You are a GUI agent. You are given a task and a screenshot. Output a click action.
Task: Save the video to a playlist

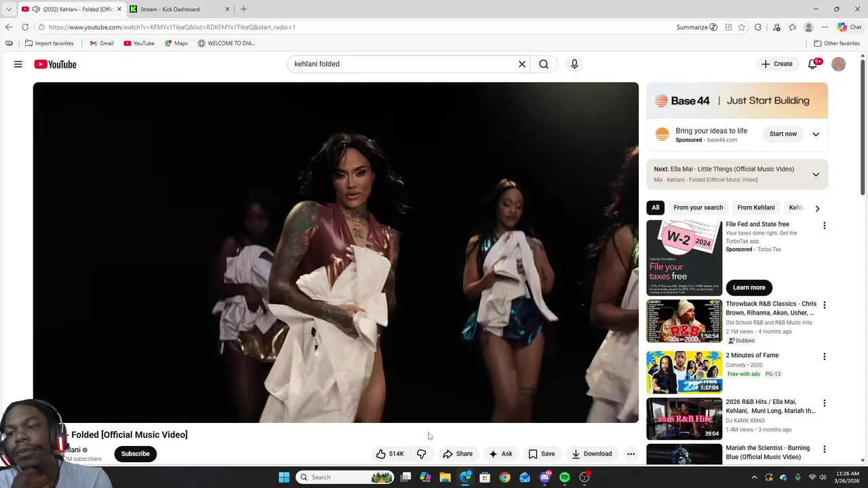click(542, 454)
